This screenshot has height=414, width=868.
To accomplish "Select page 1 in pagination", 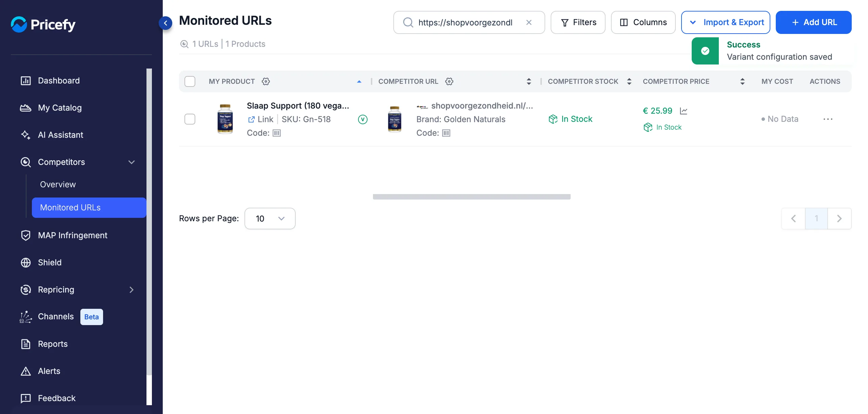I will (x=816, y=219).
